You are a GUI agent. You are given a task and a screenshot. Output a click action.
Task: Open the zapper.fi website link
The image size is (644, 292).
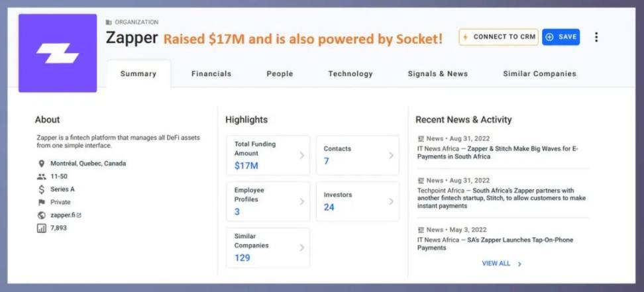click(x=63, y=215)
